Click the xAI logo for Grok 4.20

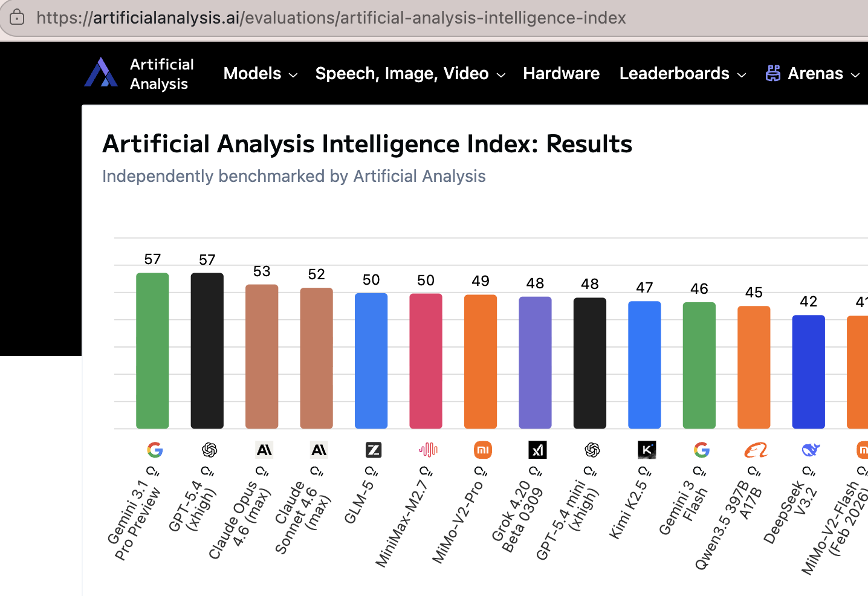(537, 450)
